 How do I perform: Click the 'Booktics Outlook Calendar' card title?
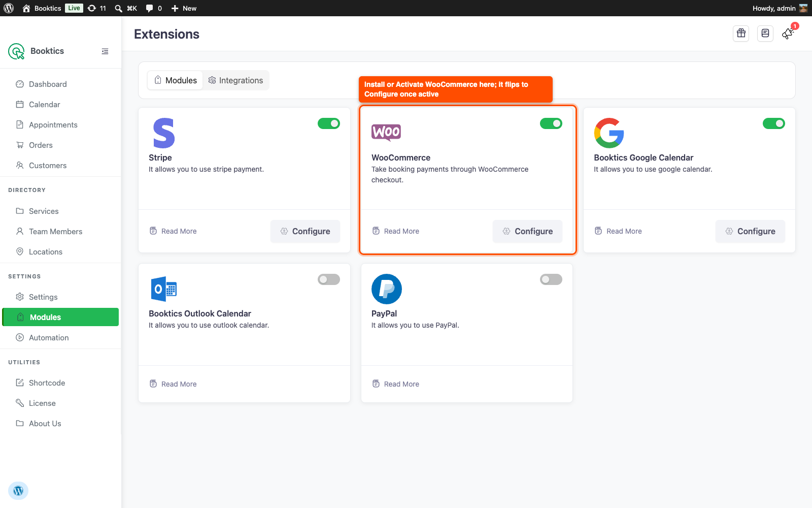[200, 313]
